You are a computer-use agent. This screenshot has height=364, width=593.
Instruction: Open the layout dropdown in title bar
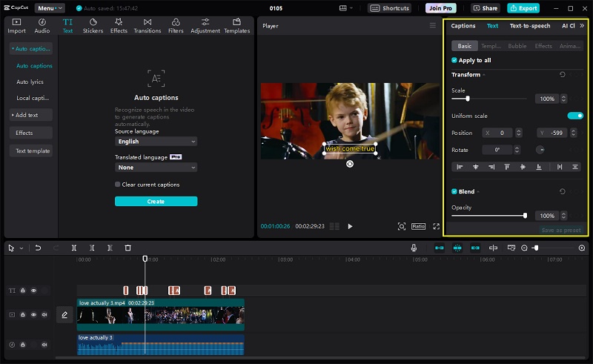point(346,8)
